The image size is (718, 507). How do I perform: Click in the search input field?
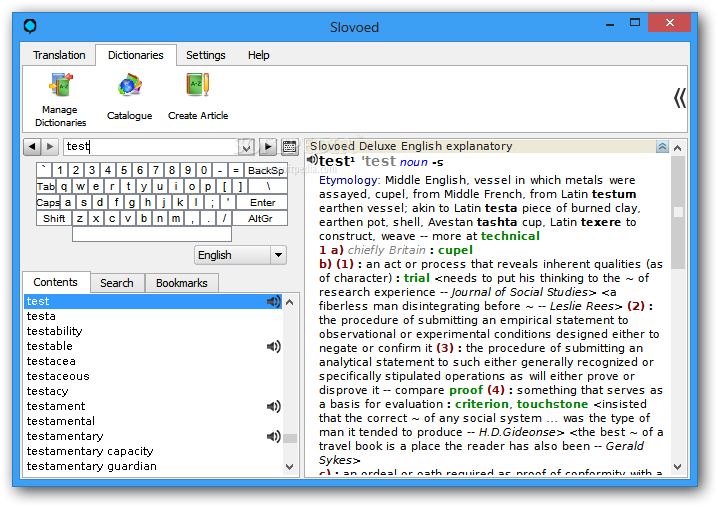(x=151, y=147)
